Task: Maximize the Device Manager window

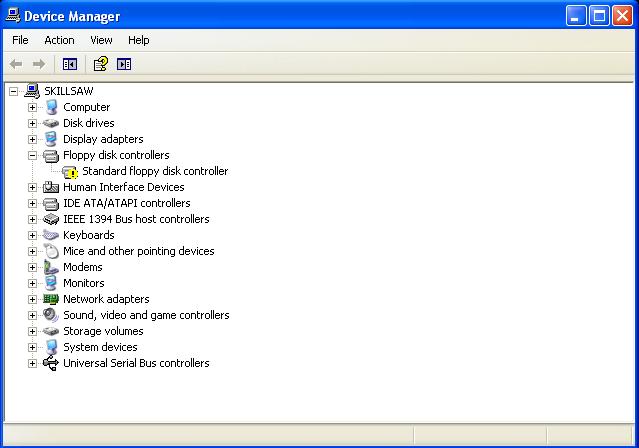Action: pyautogui.click(x=599, y=16)
